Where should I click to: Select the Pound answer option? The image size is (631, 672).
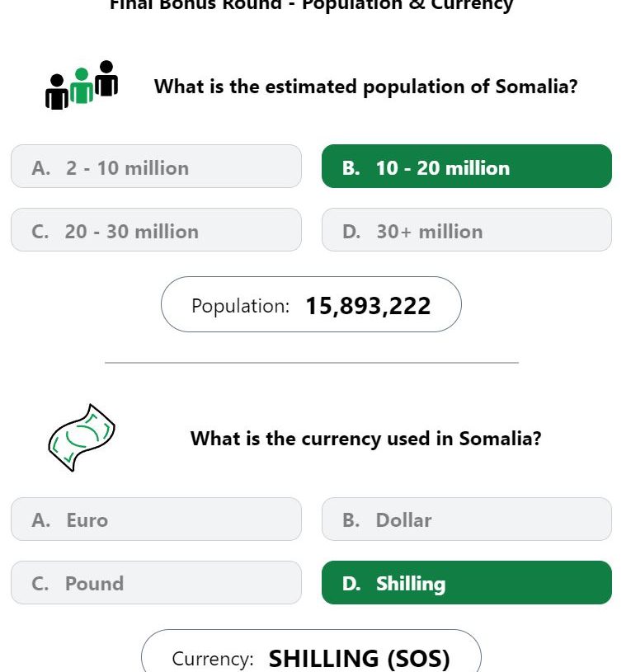click(x=156, y=582)
